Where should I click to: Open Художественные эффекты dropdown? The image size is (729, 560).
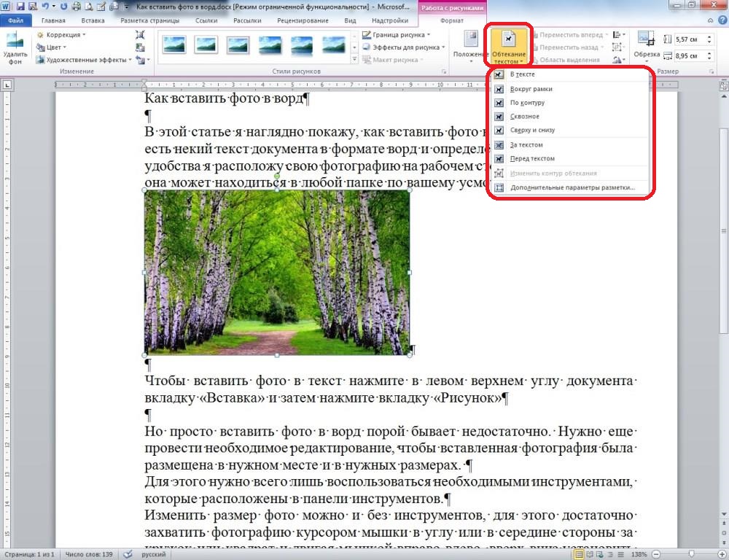(84, 60)
